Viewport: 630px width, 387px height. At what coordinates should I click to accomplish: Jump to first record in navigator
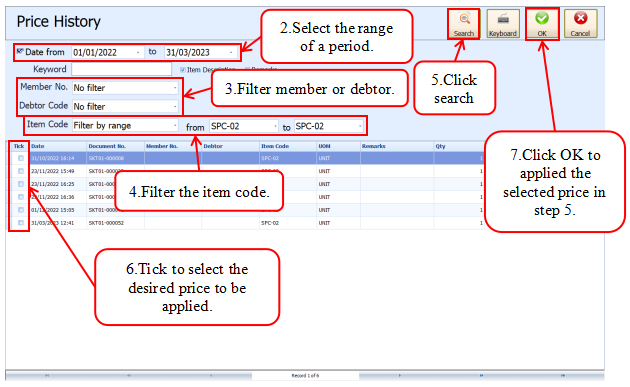[47, 375]
